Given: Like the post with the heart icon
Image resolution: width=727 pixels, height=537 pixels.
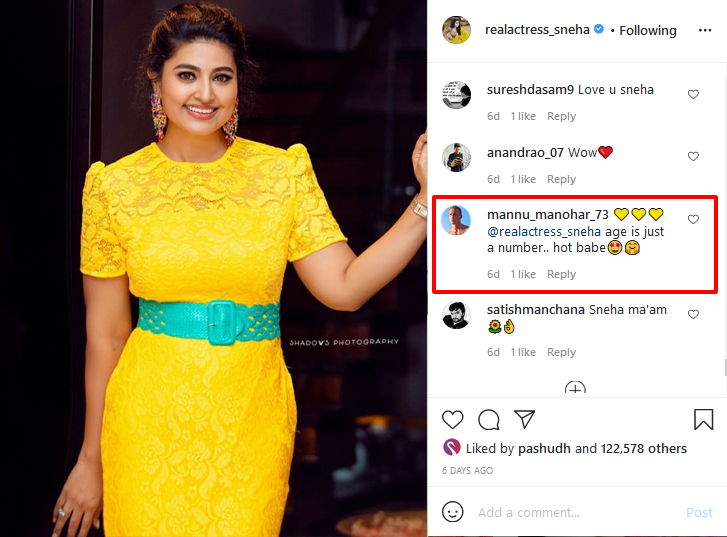Looking at the screenshot, I should click(453, 420).
